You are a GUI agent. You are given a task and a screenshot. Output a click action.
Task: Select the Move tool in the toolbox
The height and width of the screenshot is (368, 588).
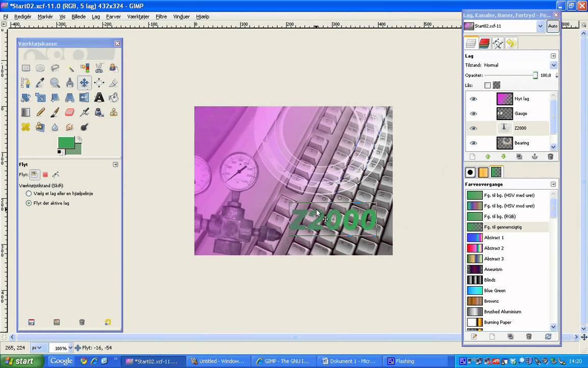(84, 83)
